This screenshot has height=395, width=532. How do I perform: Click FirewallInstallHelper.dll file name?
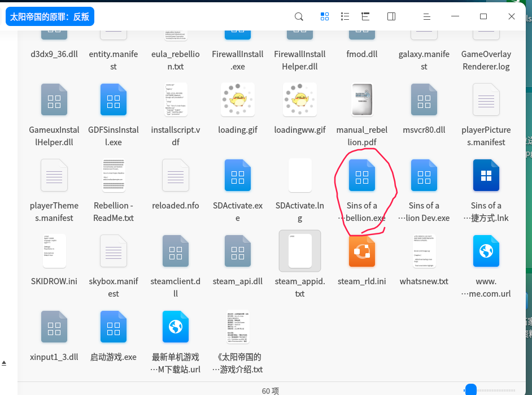[x=299, y=60]
